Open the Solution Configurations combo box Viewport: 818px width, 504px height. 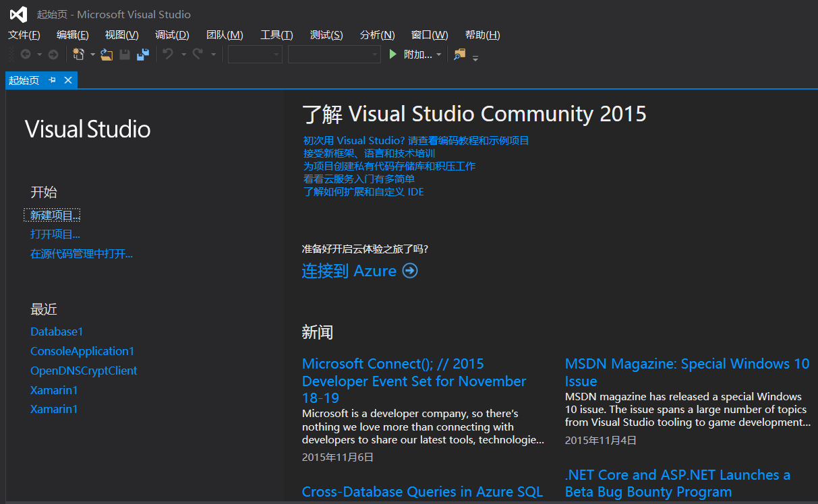(x=255, y=55)
